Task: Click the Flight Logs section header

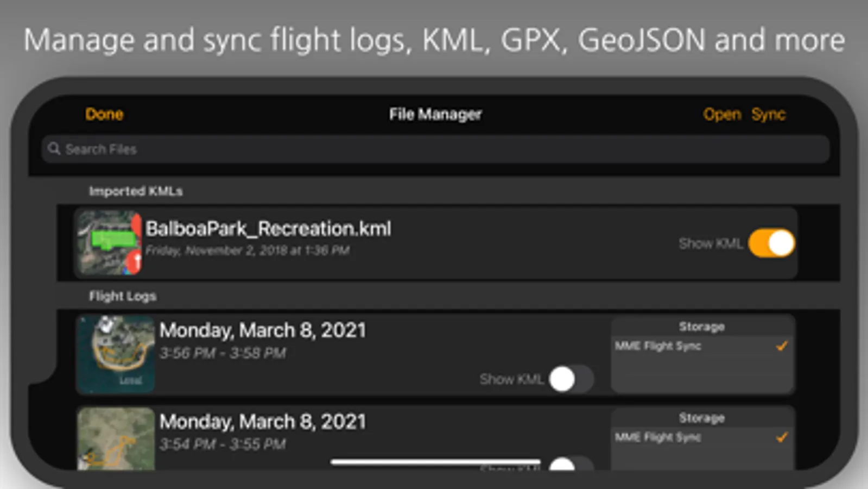Action: click(123, 296)
